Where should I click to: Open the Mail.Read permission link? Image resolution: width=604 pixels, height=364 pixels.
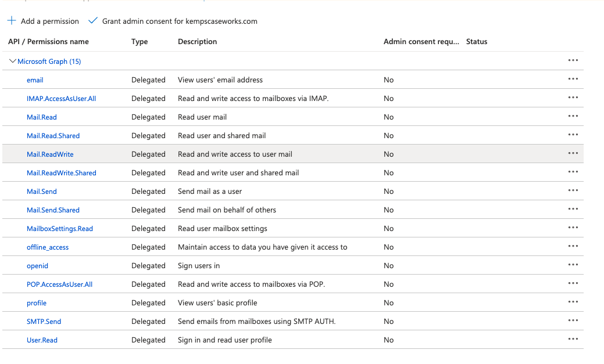point(42,117)
